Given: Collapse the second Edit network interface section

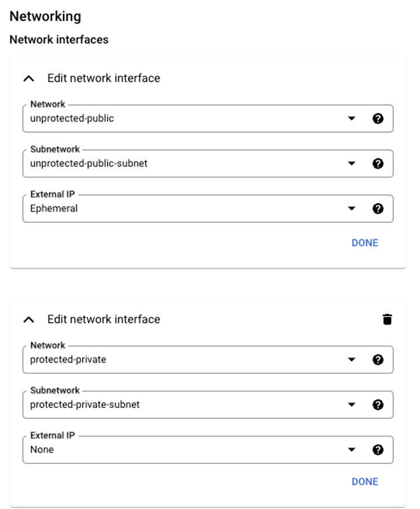Looking at the screenshot, I should point(29,318).
